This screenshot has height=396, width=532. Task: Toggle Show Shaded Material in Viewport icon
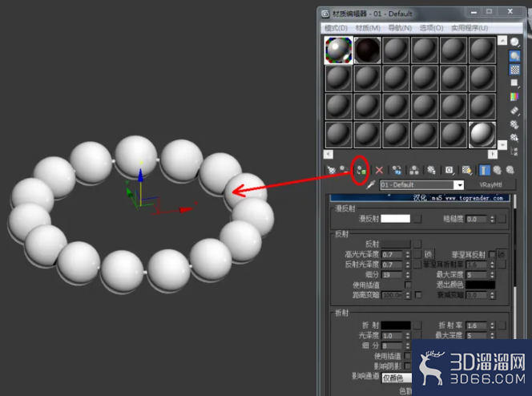click(x=466, y=170)
